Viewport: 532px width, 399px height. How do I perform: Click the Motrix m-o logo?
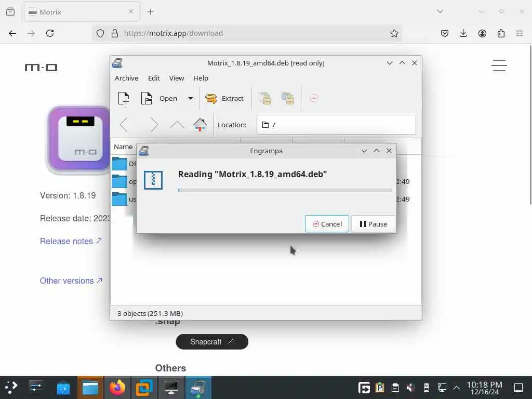pos(41,68)
